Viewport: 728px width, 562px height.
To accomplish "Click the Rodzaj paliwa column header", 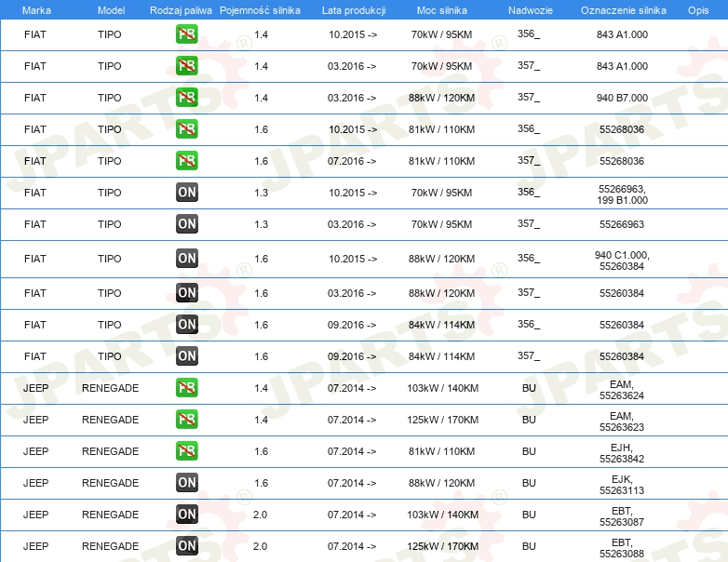I will point(181,9).
